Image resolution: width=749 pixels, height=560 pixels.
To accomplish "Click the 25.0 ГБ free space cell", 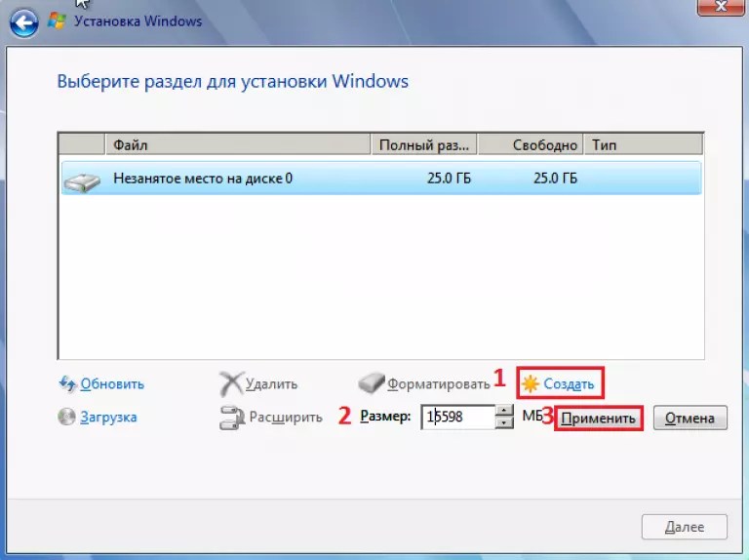I will [x=555, y=179].
